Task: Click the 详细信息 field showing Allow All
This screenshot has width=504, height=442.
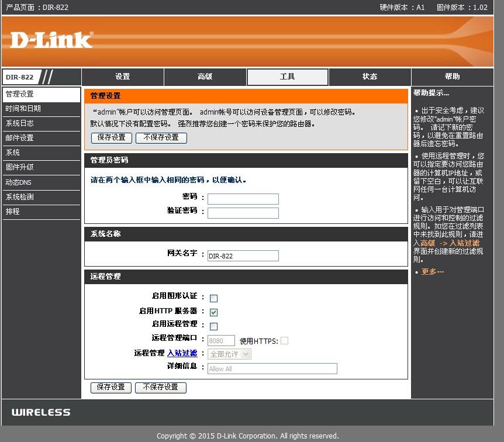Action: coord(272,369)
